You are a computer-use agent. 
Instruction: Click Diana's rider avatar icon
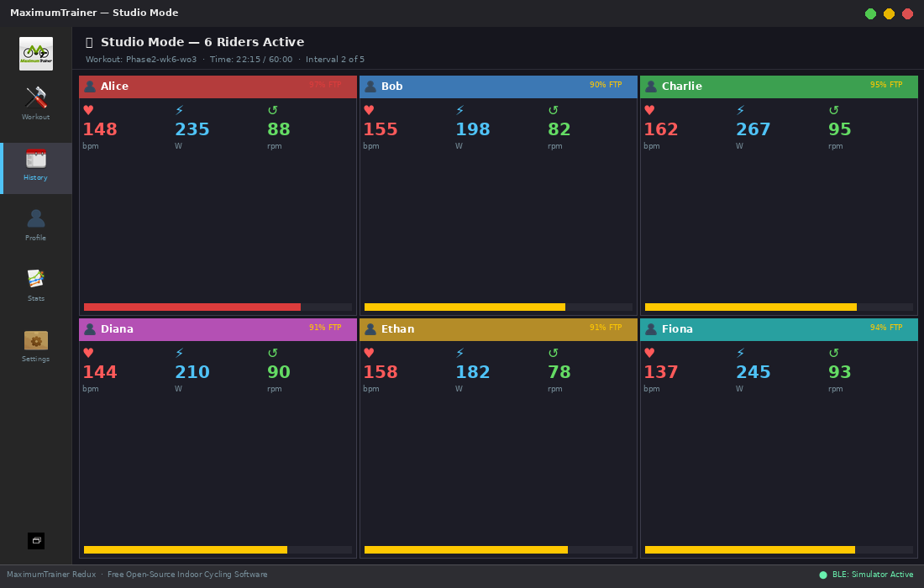click(x=90, y=329)
